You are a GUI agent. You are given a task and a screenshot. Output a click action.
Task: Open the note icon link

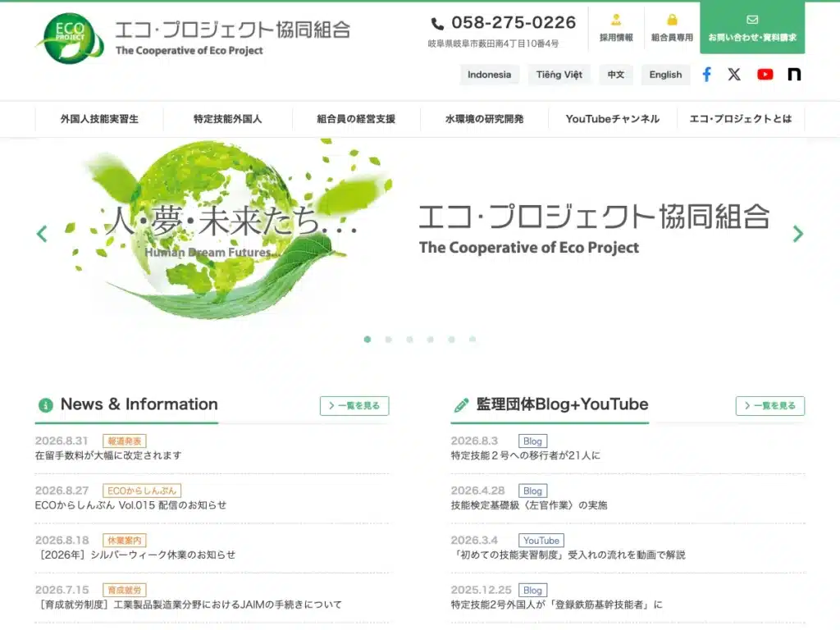point(794,75)
